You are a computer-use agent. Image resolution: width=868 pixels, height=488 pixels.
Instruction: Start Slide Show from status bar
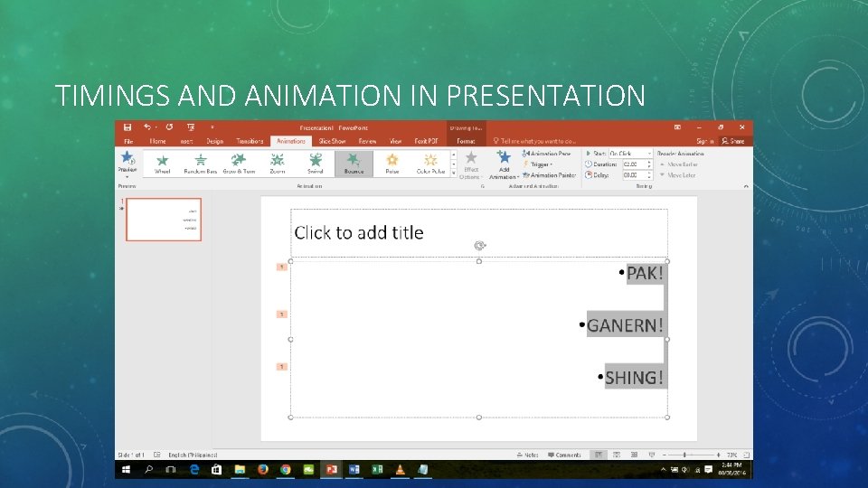point(652,455)
